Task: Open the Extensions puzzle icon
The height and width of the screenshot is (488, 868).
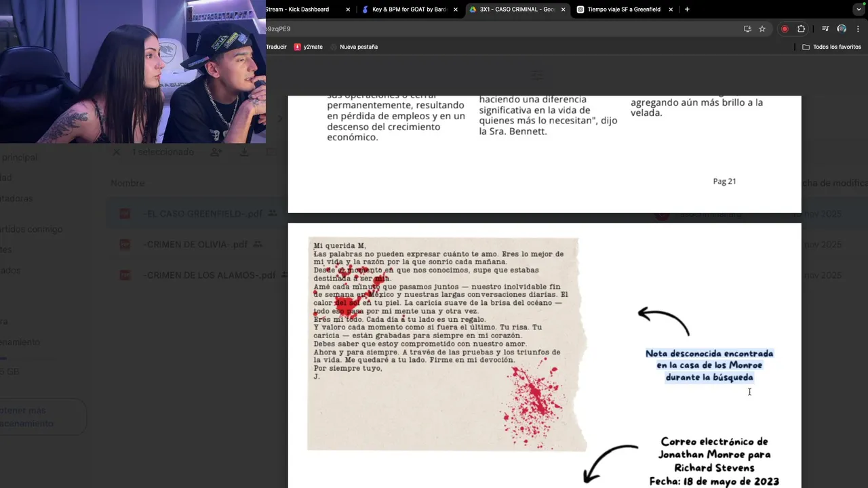Action: [x=801, y=29]
